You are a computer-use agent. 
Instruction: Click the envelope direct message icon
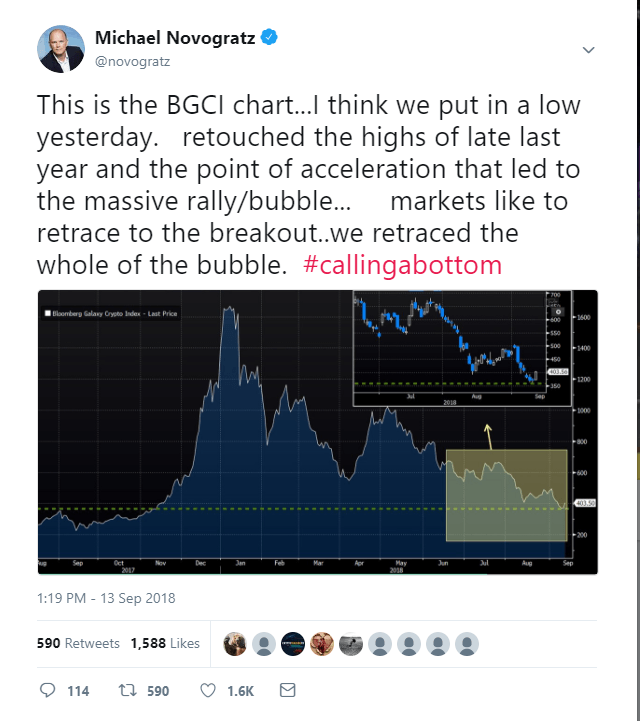(x=287, y=690)
